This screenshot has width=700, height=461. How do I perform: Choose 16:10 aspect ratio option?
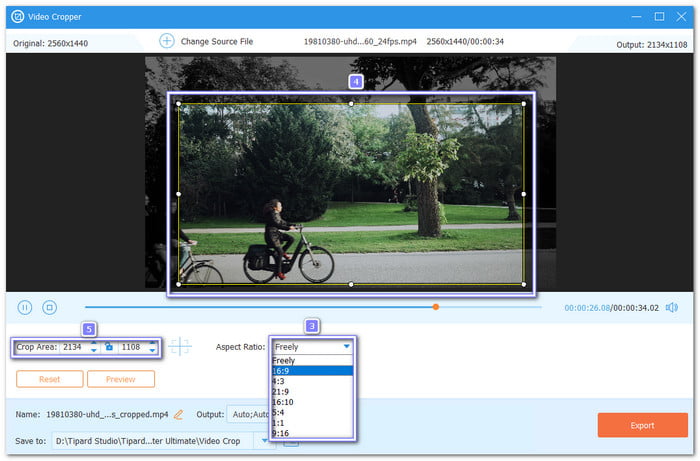(x=312, y=402)
